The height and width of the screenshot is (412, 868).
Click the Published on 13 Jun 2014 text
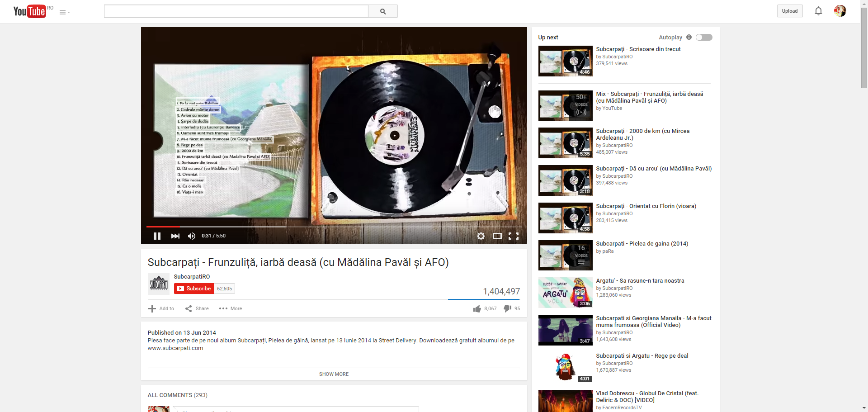[x=182, y=333]
